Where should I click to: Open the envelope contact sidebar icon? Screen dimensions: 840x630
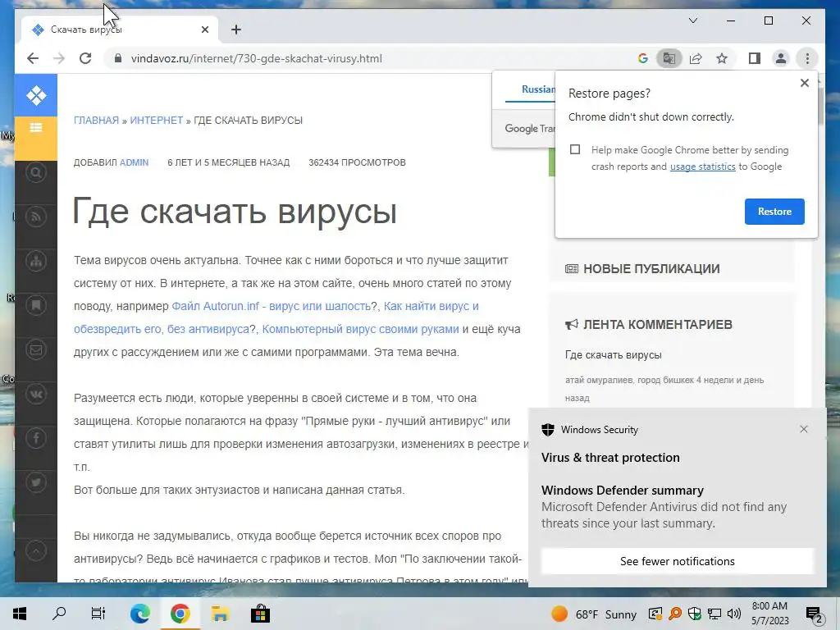coord(36,349)
